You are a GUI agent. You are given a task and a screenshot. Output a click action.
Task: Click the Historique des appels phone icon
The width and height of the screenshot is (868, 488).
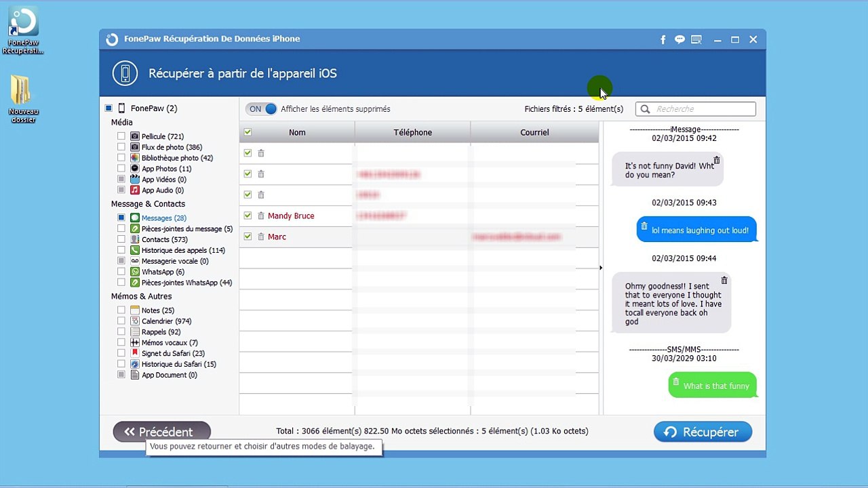135,250
